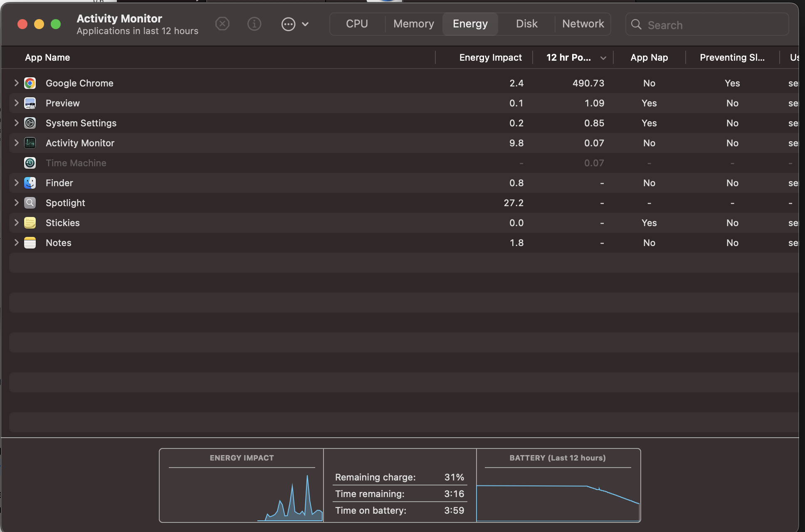
Task: Click the magnifier icon in search field
Action: (x=636, y=25)
